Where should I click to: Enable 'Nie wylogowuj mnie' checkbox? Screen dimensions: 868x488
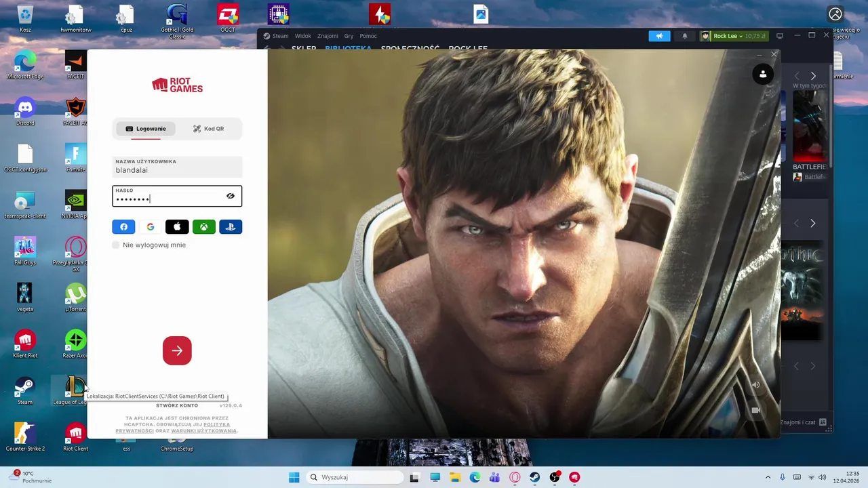click(x=116, y=245)
